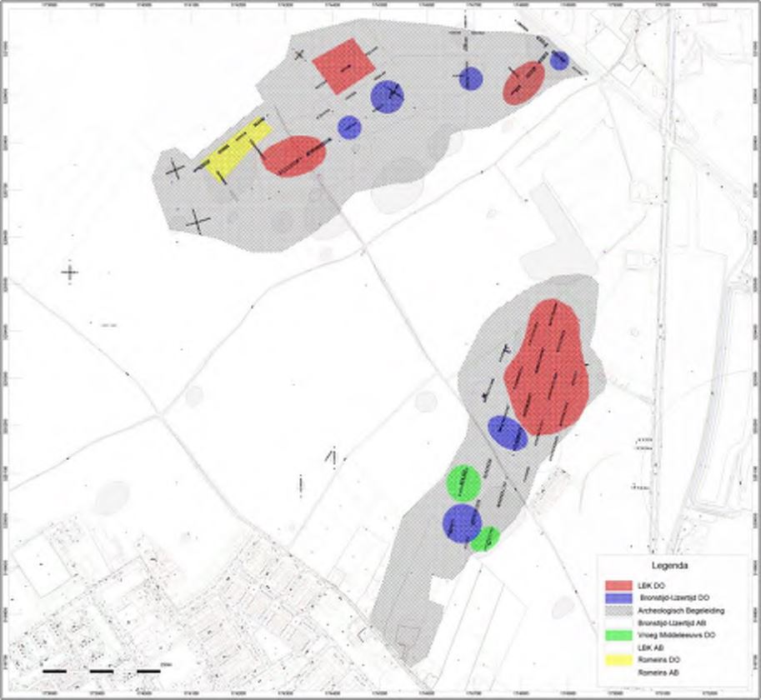The height and width of the screenshot is (700, 761).
Task: Click the 'Bronstijd-IJzertijd DO' legend label
Action: pyautogui.click(x=674, y=598)
